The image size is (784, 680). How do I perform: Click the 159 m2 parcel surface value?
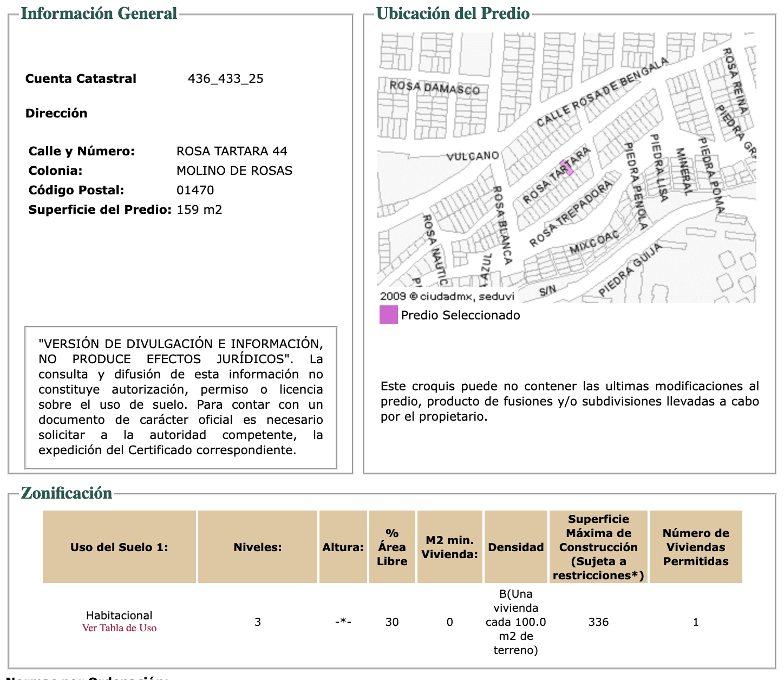199,210
